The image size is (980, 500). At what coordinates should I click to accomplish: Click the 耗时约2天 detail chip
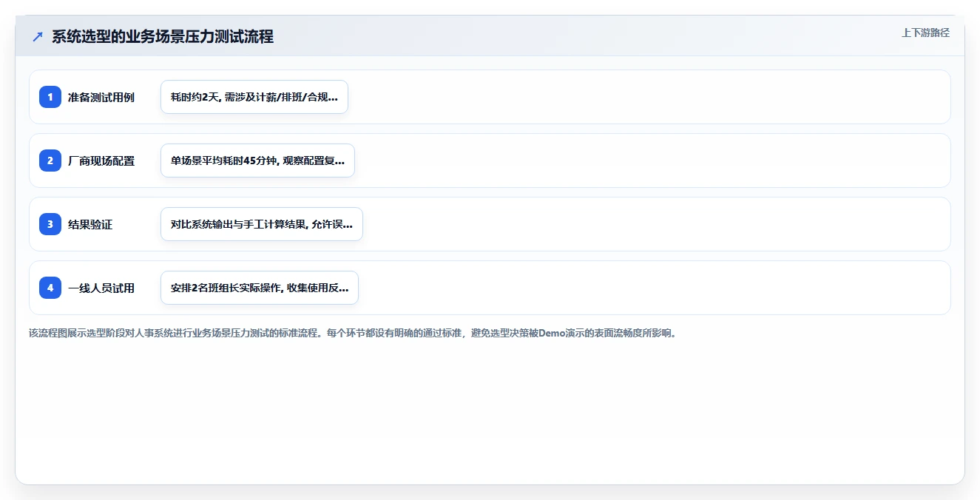pos(254,97)
